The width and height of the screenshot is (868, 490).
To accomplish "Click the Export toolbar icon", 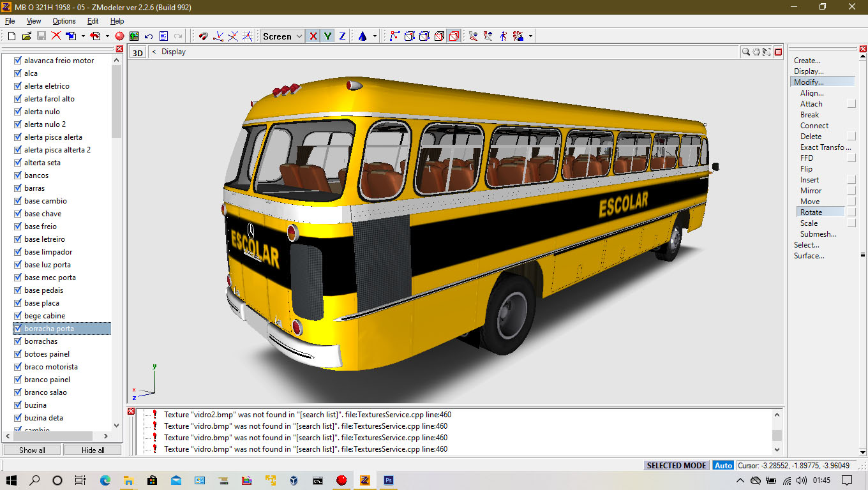I will pyautogui.click(x=95, y=36).
